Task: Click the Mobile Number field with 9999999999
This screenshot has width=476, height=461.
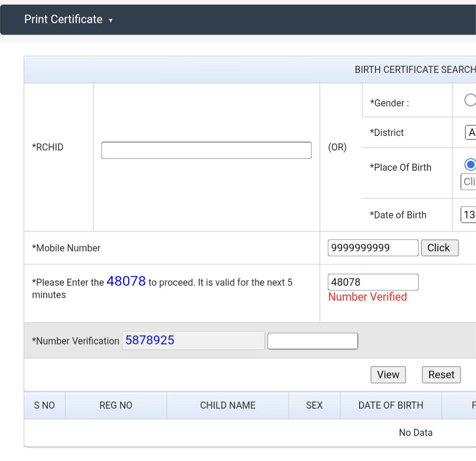Action: click(373, 248)
